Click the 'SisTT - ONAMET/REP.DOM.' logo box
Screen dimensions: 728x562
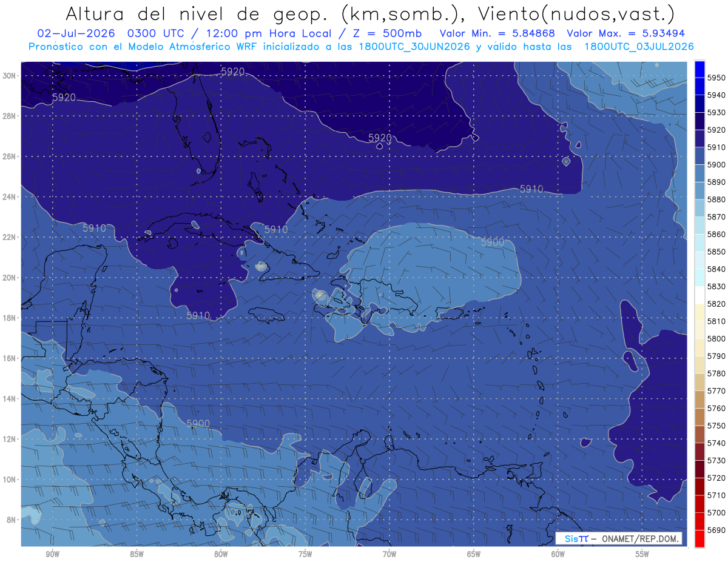pyautogui.click(x=619, y=538)
